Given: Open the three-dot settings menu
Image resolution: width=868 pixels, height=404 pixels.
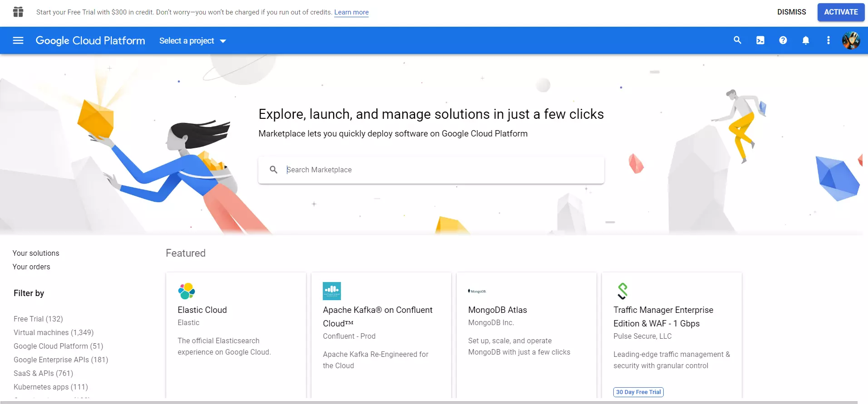Looking at the screenshot, I should 828,40.
